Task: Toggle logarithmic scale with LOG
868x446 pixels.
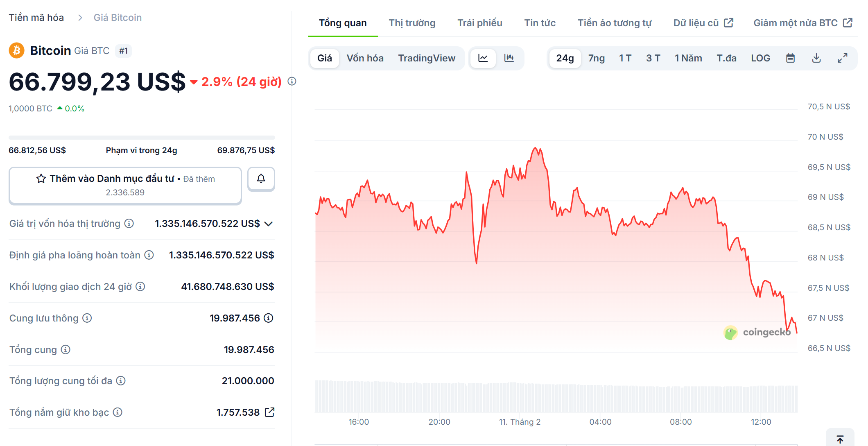Action: pos(760,58)
